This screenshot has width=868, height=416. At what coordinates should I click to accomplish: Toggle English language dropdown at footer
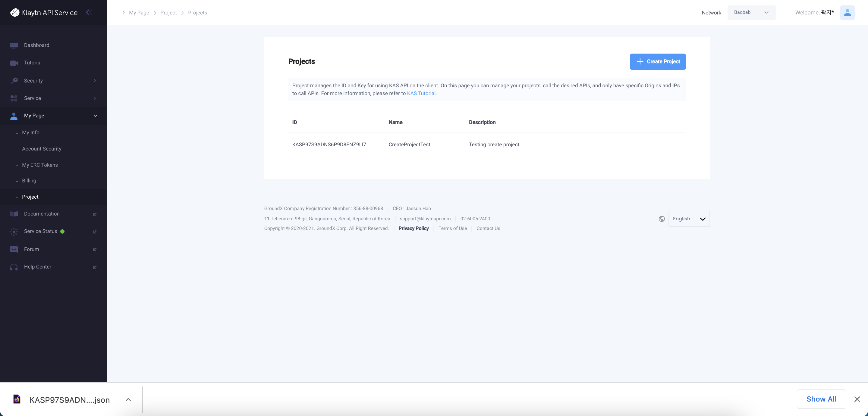point(689,219)
